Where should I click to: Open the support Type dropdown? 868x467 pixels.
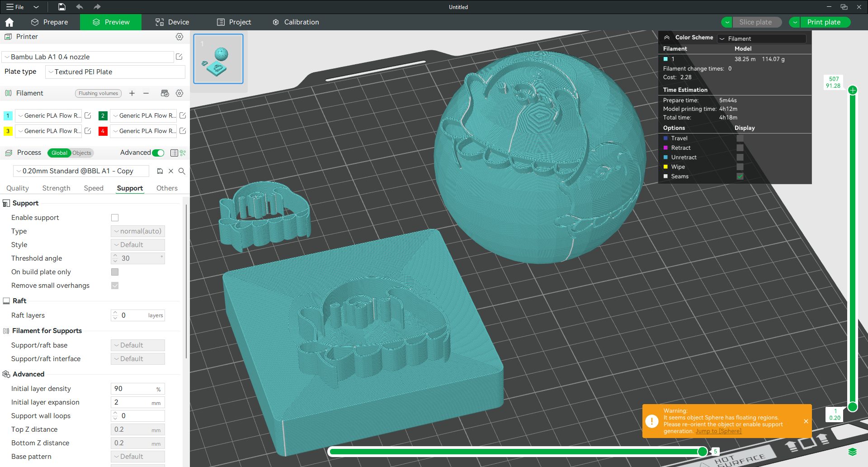click(x=138, y=231)
